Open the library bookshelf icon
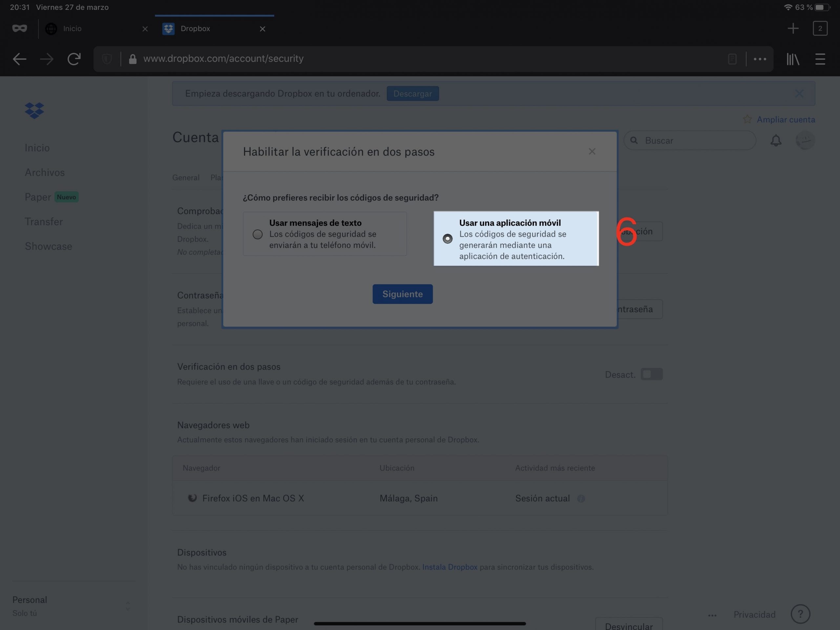 792,59
